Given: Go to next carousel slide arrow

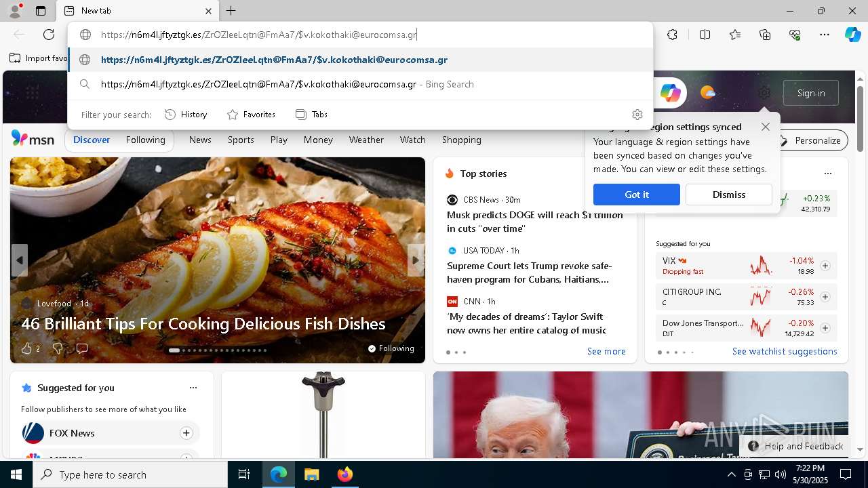Looking at the screenshot, I should tap(416, 260).
